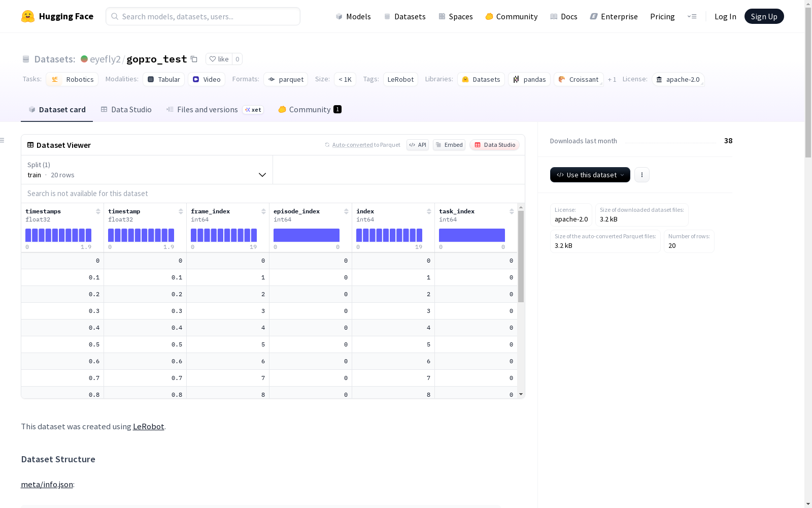Click the Downloads last month count 38
Viewport: 812px width, 508px height.
pyautogui.click(x=728, y=141)
